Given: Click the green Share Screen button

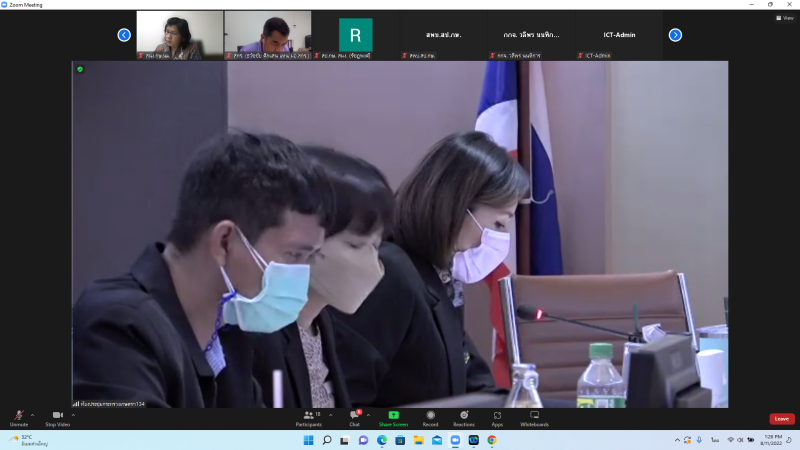Looking at the screenshot, I should (393, 416).
